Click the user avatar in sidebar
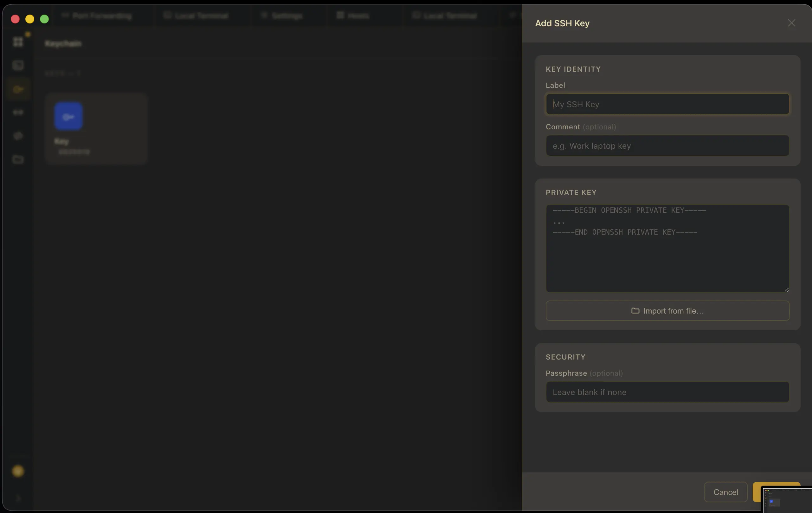812x513 pixels. coord(18,471)
